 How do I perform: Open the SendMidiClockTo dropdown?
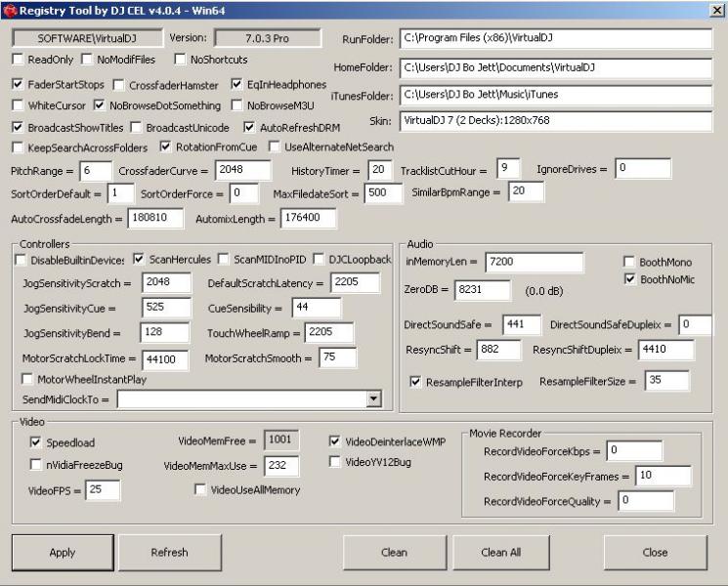point(373,398)
